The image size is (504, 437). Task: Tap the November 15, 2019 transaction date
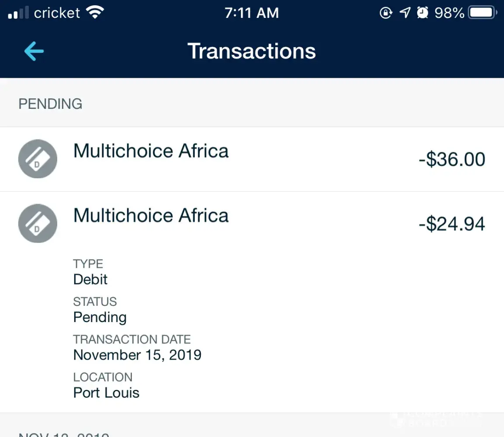pos(137,355)
